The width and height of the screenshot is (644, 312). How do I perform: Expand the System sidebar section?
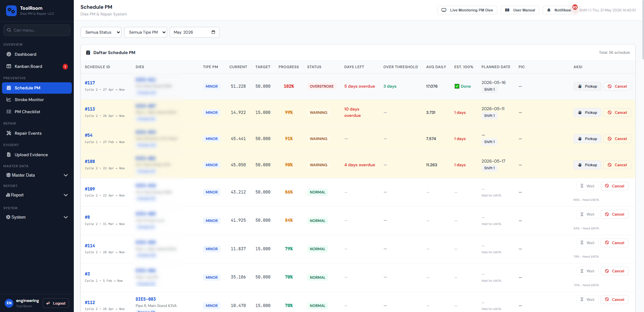pyautogui.click(x=37, y=217)
